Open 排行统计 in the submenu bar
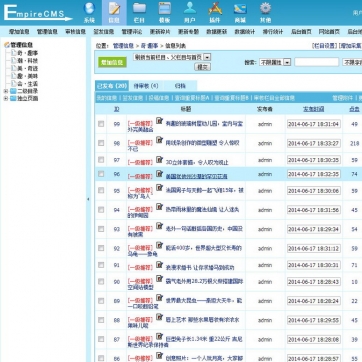The width and height of the screenshot is (362, 362). pos(273,32)
